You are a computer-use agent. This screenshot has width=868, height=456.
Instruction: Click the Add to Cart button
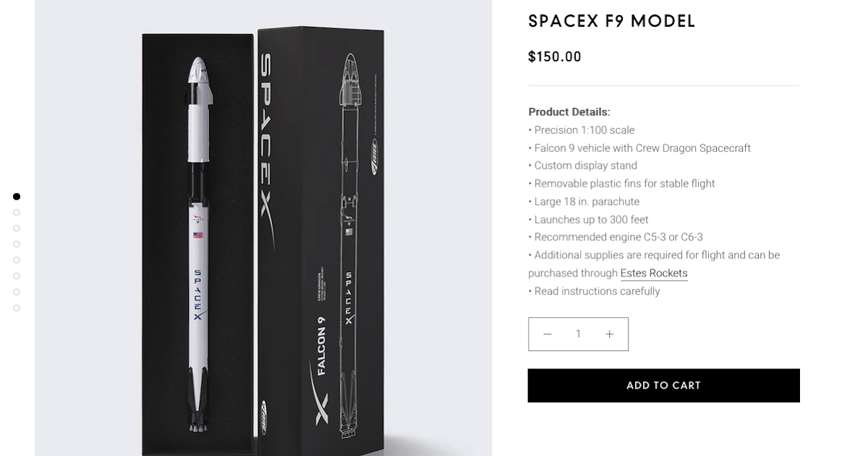(x=663, y=385)
